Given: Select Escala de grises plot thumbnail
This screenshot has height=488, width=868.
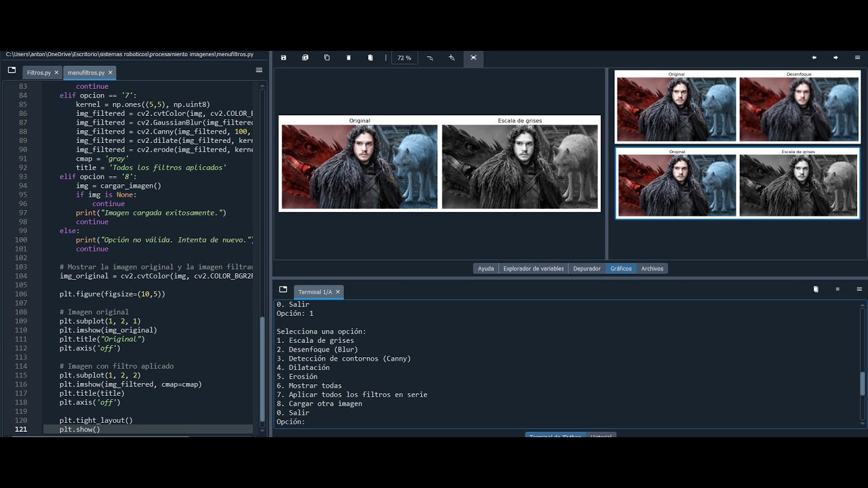Looking at the screenshot, I should tap(737, 184).
